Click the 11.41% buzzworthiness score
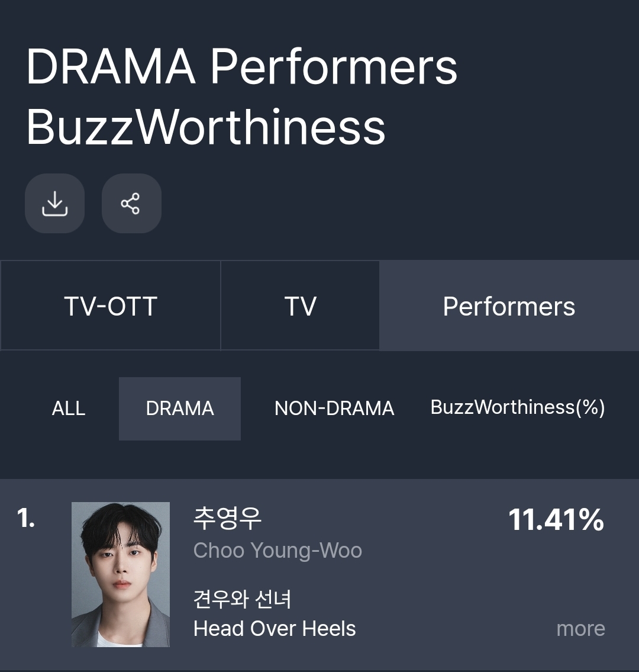This screenshot has width=639, height=672. 556,520
